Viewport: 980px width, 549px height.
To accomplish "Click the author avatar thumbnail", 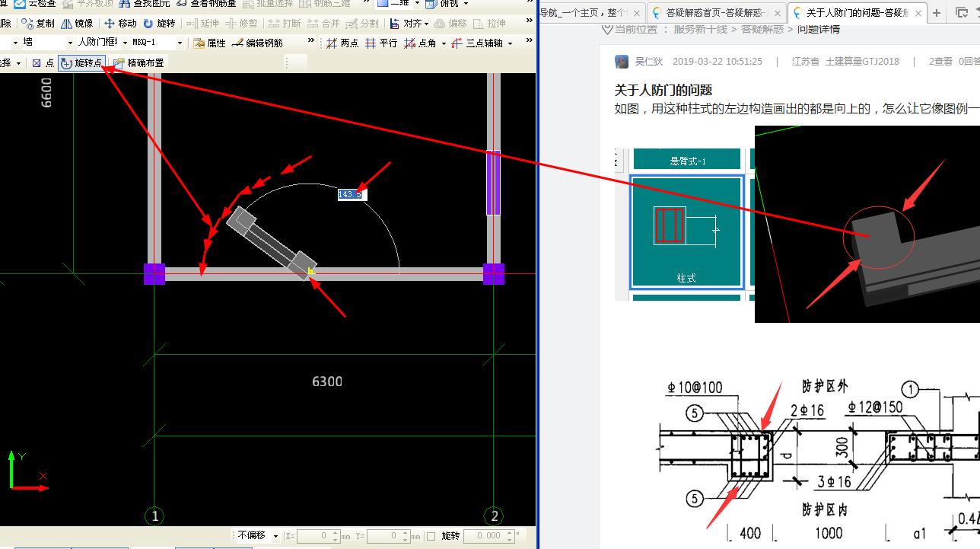I will point(622,62).
